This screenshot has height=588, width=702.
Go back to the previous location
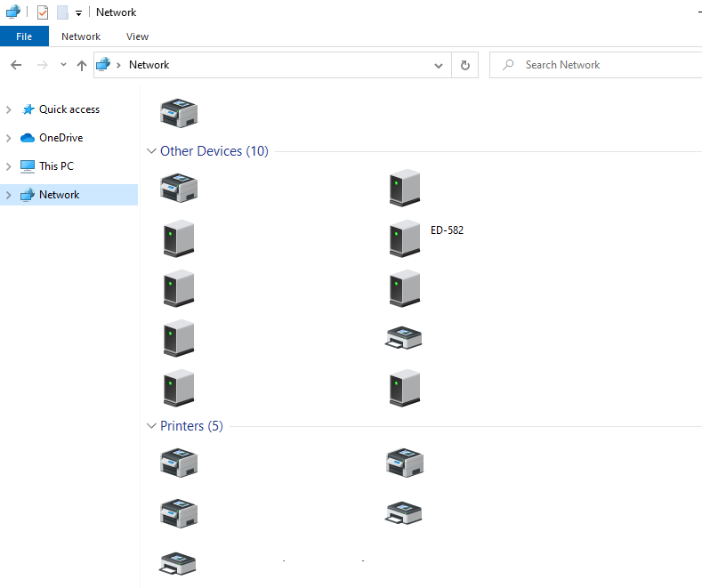pyautogui.click(x=16, y=65)
